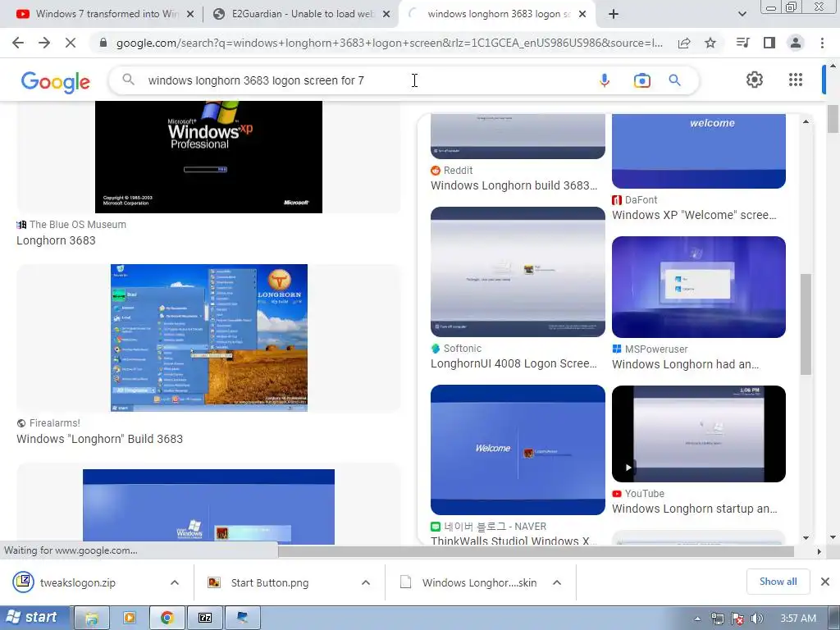Click the address bar URL
Viewport: 840px width, 630px height.
coord(390,43)
